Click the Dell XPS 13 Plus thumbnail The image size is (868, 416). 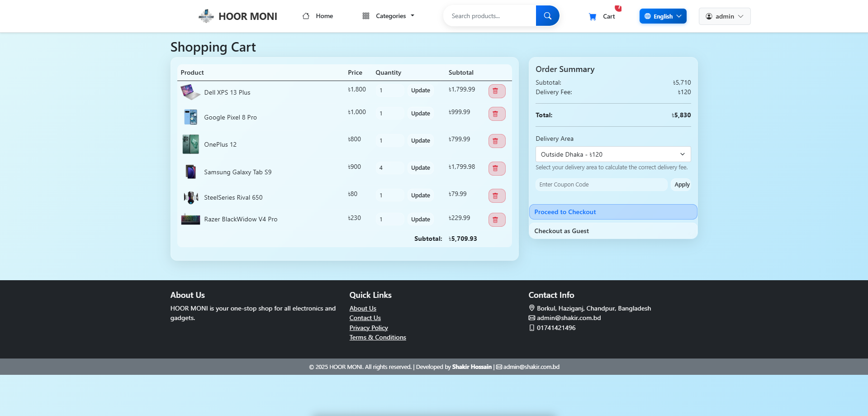[x=190, y=92]
